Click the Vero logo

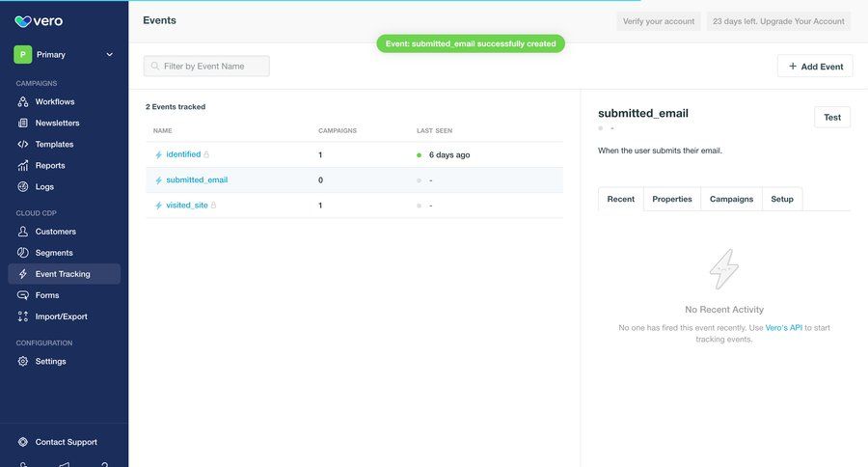(x=39, y=21)
